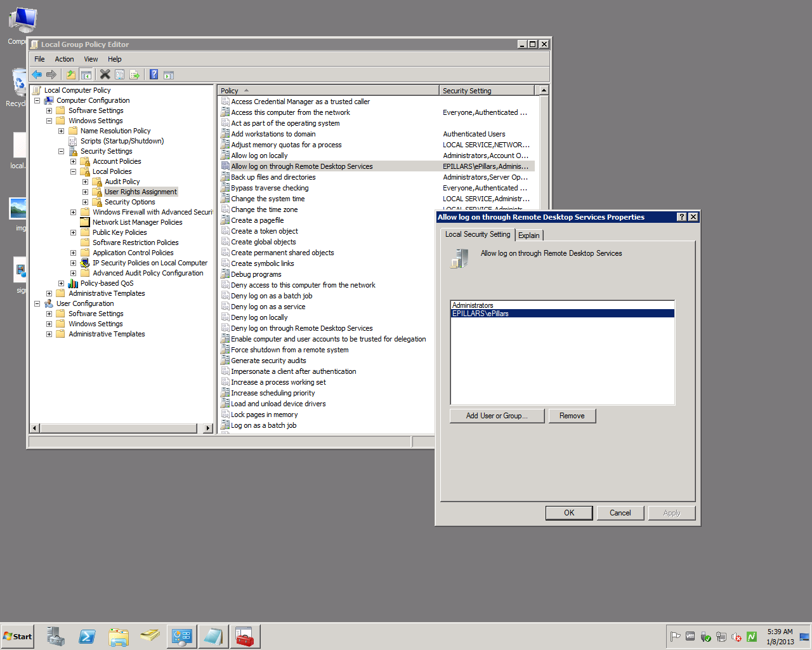Toggle the Show/Hide Action Pane toolbar icon
This screenshot has height=650, width=812.
click(168, 74)
